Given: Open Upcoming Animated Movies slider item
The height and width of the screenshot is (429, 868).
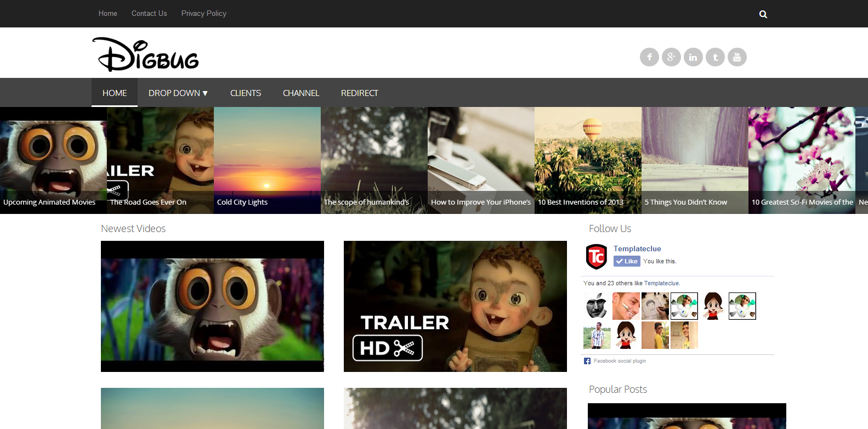Looking at the screenshot, I should pos(53,160).
